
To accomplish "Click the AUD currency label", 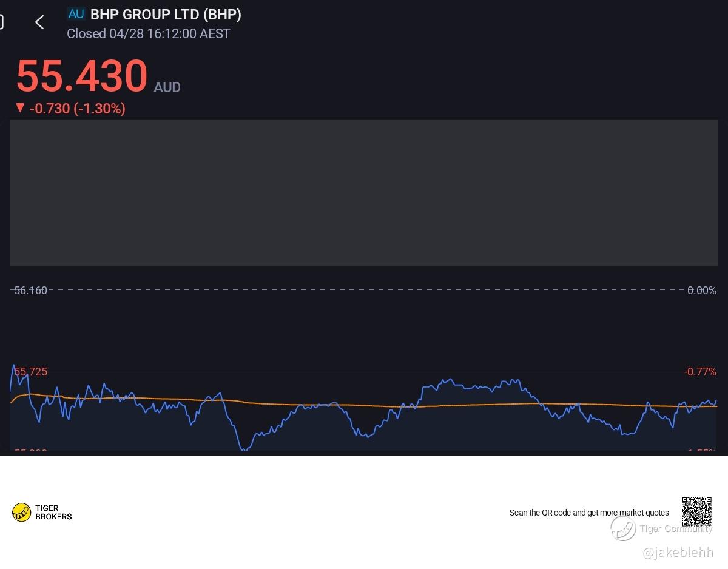I will (x=167, y=87).
